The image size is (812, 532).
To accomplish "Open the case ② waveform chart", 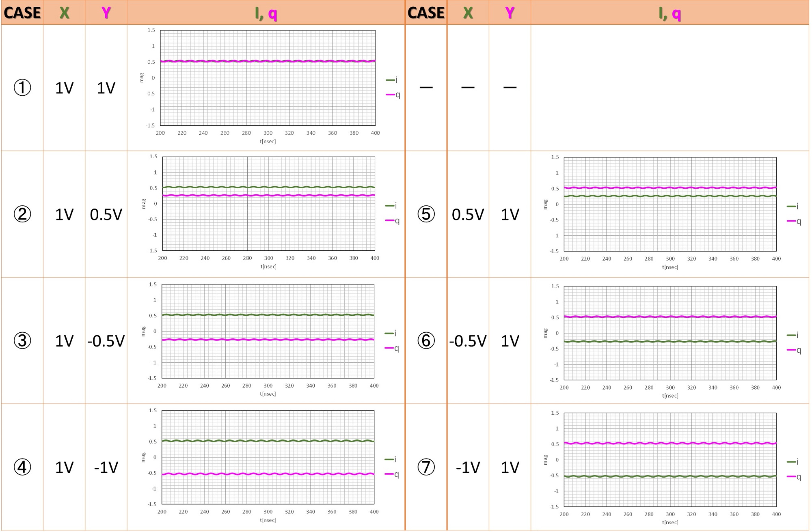I will point(268,204).
